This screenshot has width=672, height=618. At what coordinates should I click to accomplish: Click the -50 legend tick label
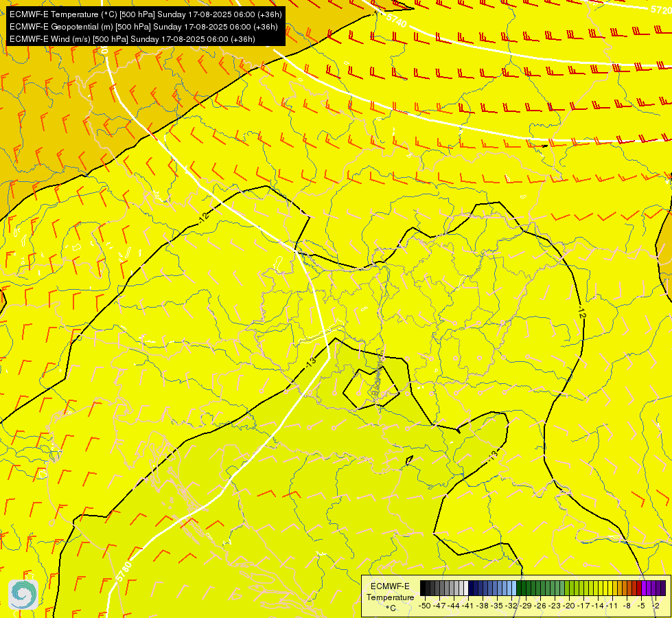point(424,606)
